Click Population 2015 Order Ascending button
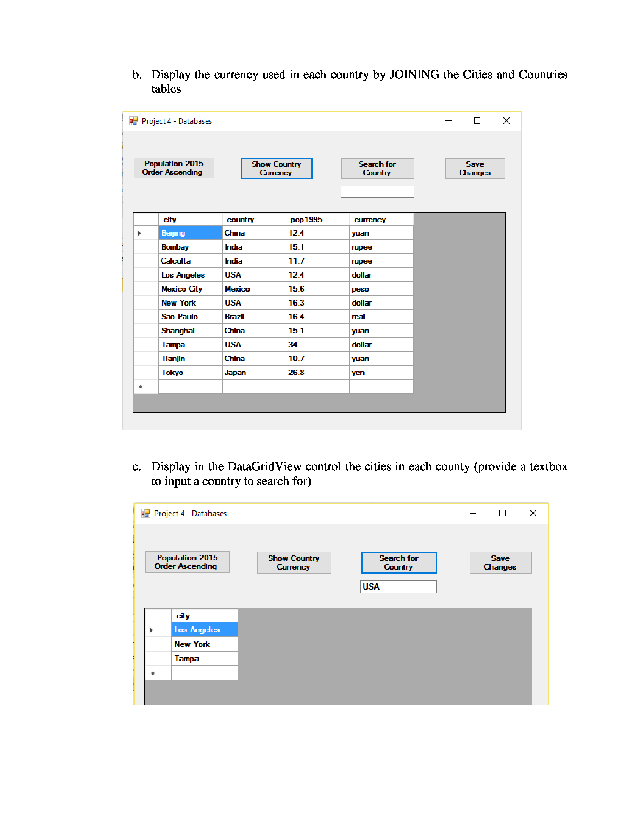 (x=174, y=168)
